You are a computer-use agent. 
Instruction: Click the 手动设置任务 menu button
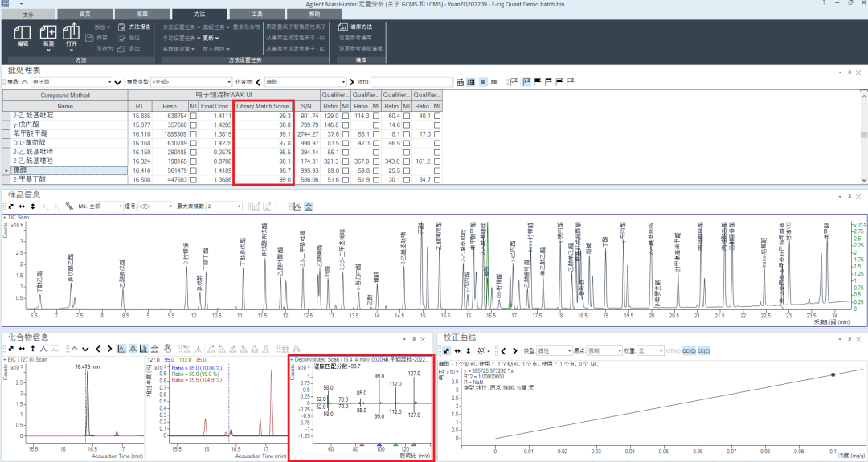(181, 39)
